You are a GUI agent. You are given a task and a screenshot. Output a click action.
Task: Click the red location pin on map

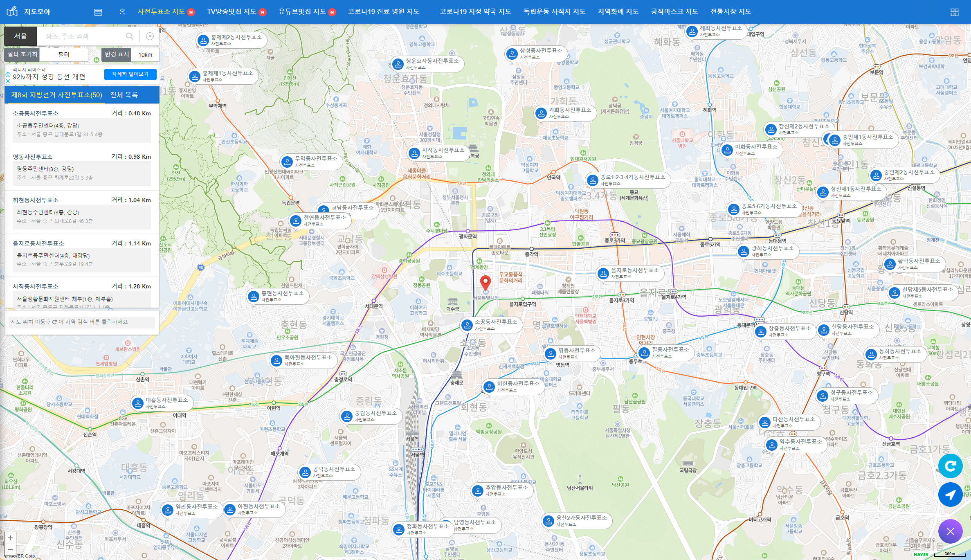(485, 283)
